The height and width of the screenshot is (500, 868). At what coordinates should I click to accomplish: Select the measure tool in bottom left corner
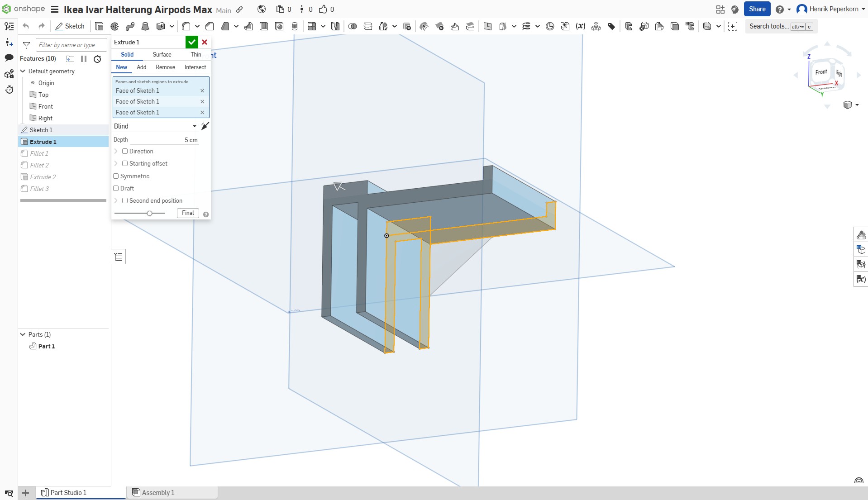tap(9, 493)
